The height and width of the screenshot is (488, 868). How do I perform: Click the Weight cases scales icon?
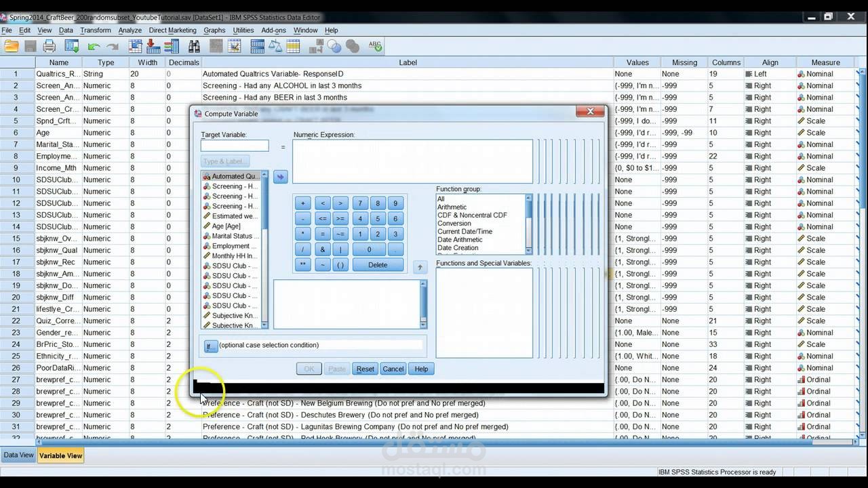(x=275, y=46)
